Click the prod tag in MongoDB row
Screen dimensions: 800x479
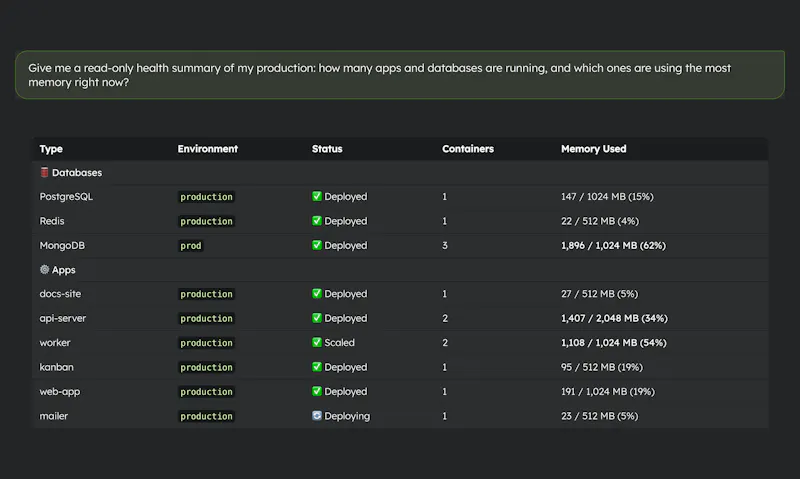pos(191,246)
